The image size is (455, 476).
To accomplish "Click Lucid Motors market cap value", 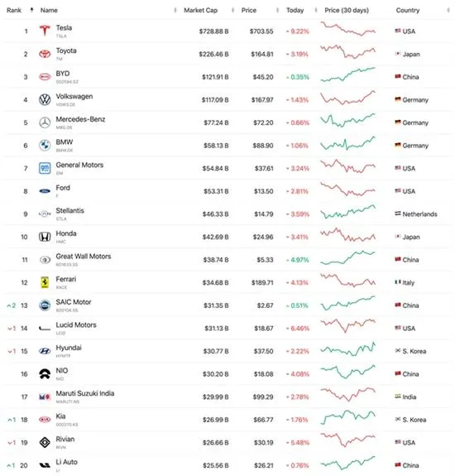I will (217, 329).
